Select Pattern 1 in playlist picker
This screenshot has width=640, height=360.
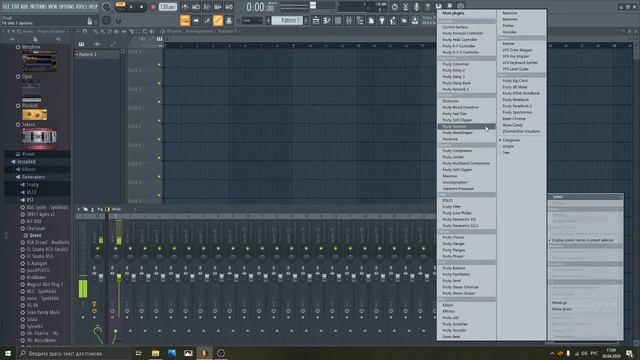[97, 54]
